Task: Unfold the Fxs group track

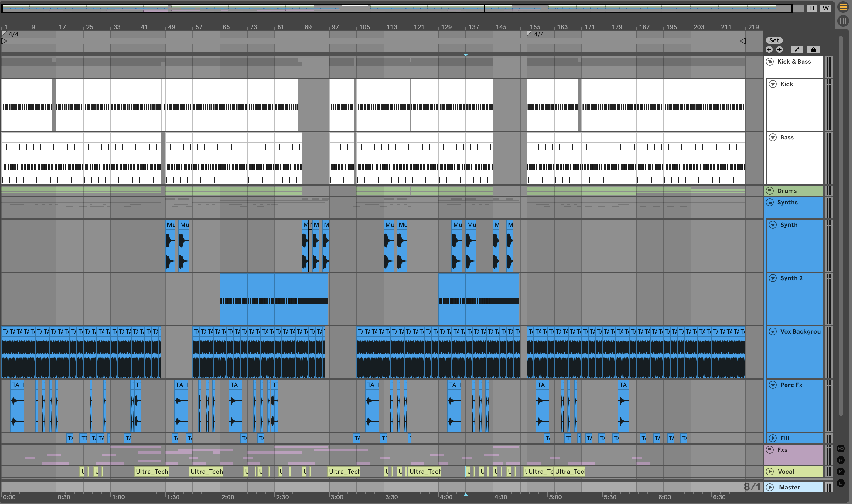Action: click(x=770, y=450)
